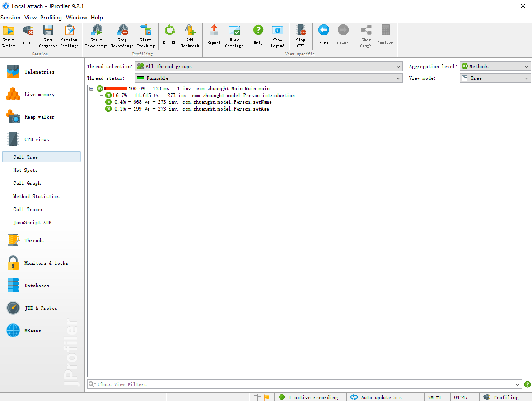Open the View menu
This screenshot has width=532, height=401.
(30, 17)
